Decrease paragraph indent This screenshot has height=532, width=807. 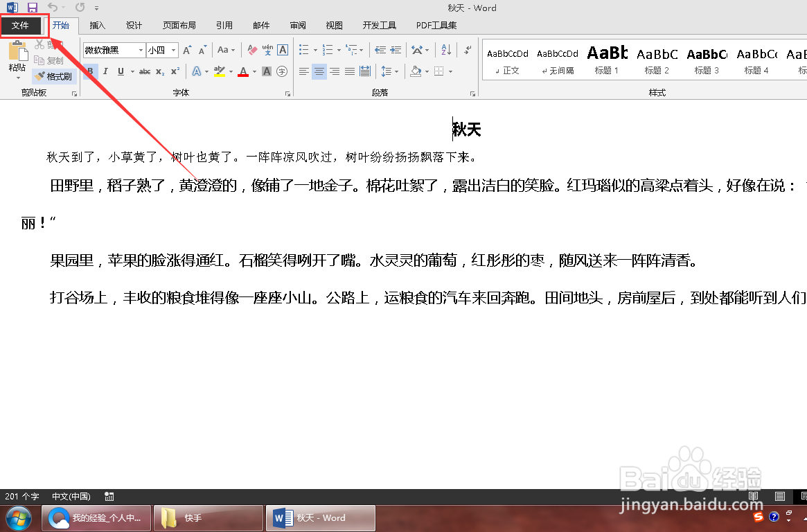click(380, 50)
